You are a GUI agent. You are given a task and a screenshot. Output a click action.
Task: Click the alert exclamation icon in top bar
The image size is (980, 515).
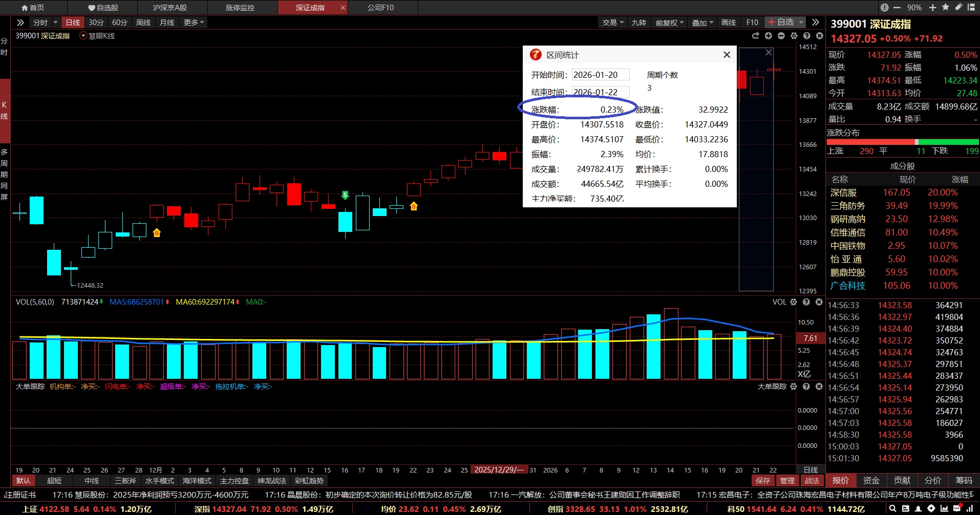pos(884,8)
